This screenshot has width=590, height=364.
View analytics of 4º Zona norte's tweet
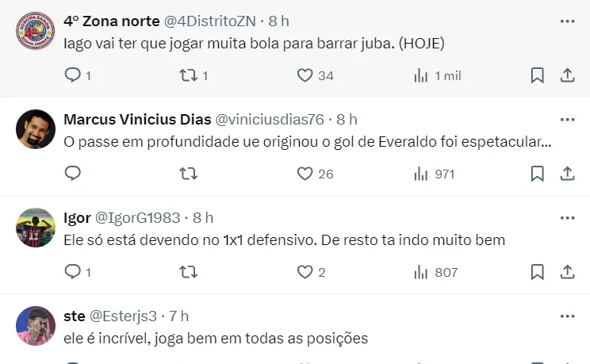[x=422, y=75]
